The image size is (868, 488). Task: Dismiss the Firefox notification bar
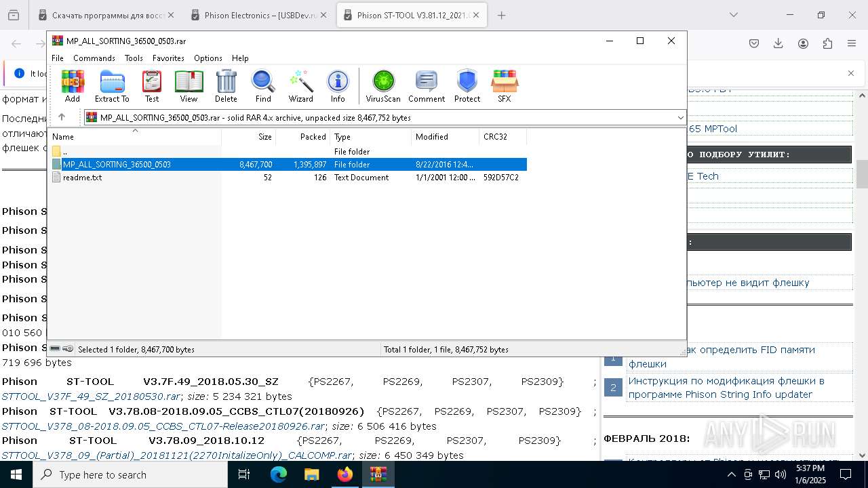pos(851,73)
